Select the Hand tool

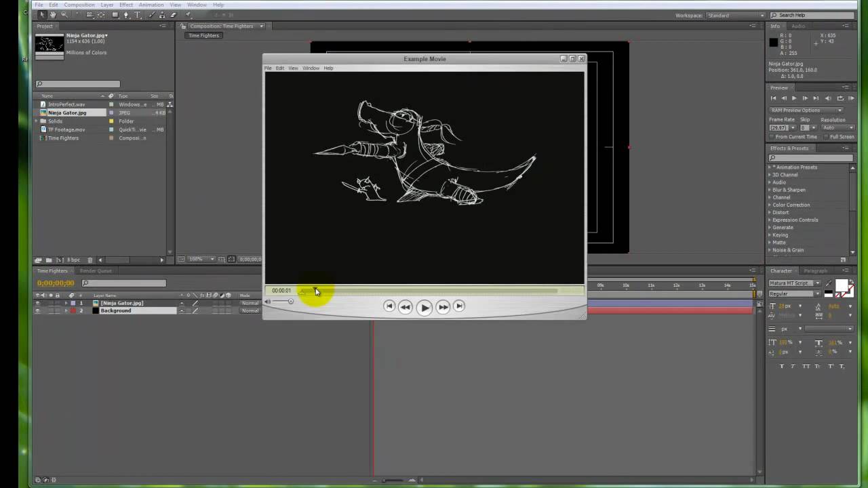(x=53, y=14)
